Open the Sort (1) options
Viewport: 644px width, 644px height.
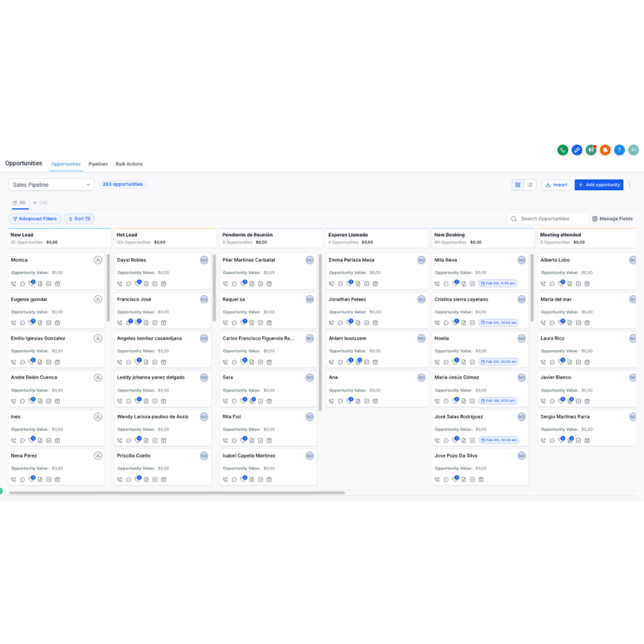tap(80, 219)
